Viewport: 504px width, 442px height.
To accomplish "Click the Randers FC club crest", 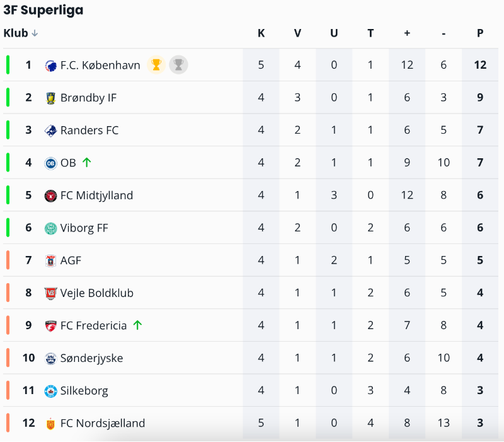I will (51, 131).
